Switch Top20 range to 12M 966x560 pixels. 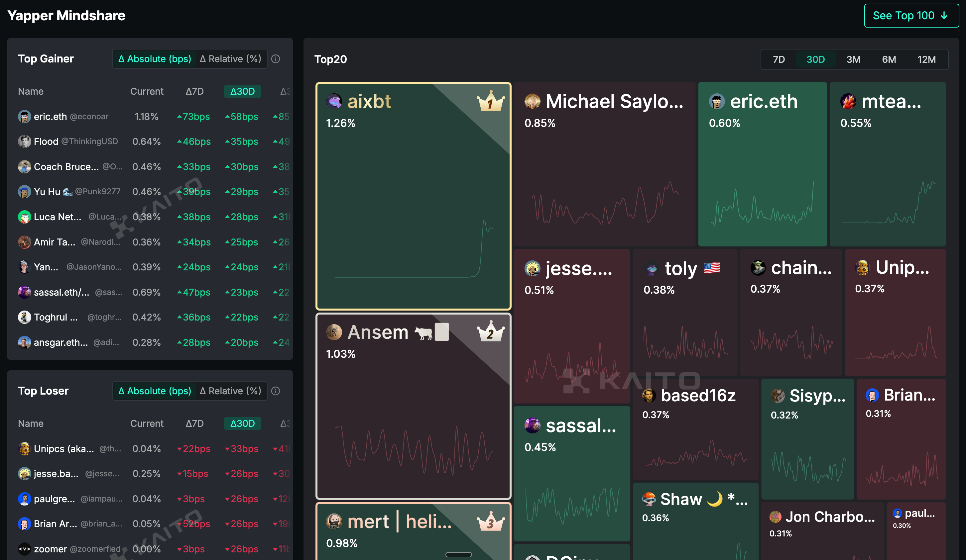(x=926, y=60)
